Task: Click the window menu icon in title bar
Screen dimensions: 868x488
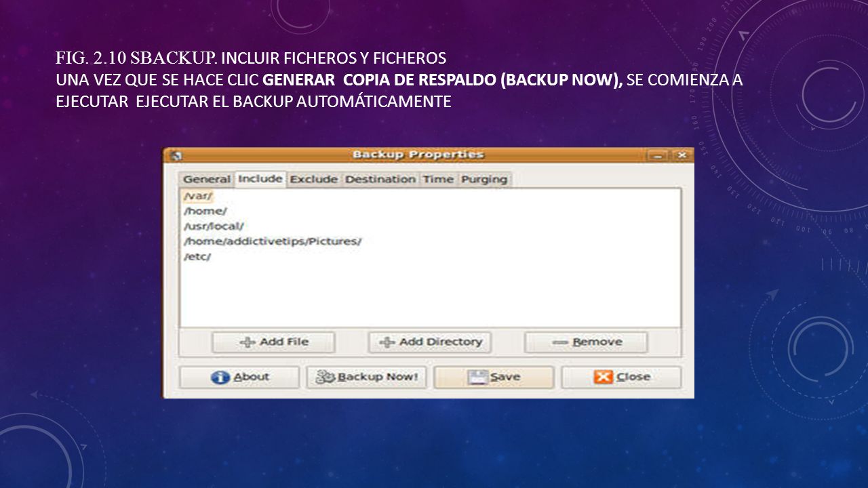Action: point(177,155)
